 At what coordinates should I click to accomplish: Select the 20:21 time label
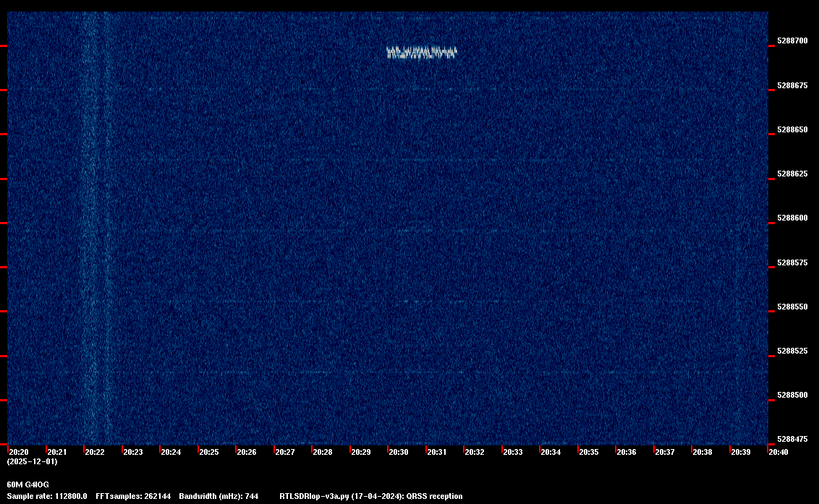pyautogui.click(x=57, y=452)
